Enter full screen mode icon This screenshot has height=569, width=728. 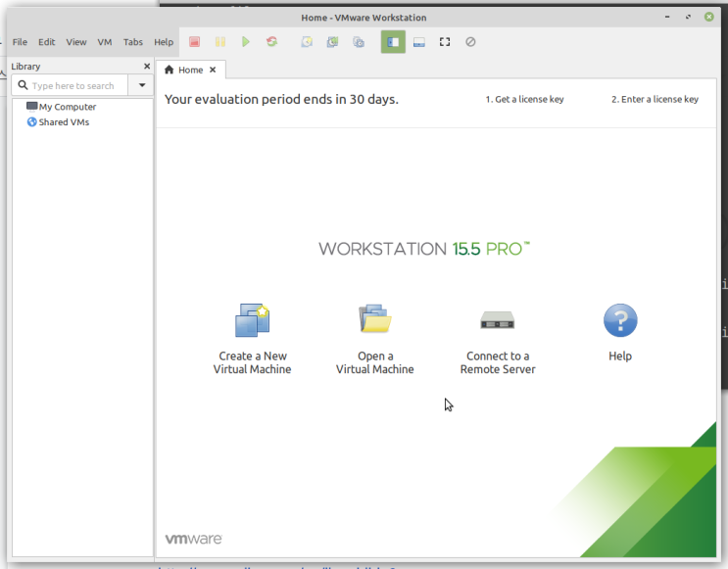point(445,42)
